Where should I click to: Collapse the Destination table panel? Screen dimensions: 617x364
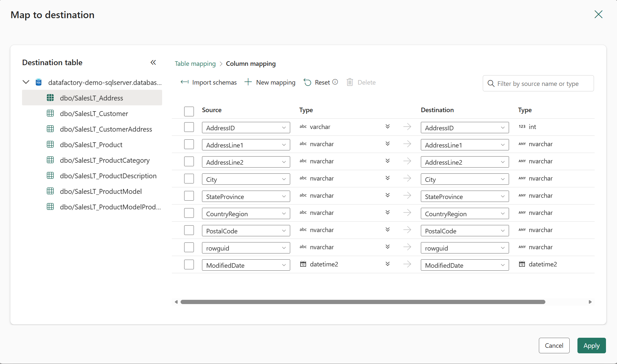pos(153,62)
